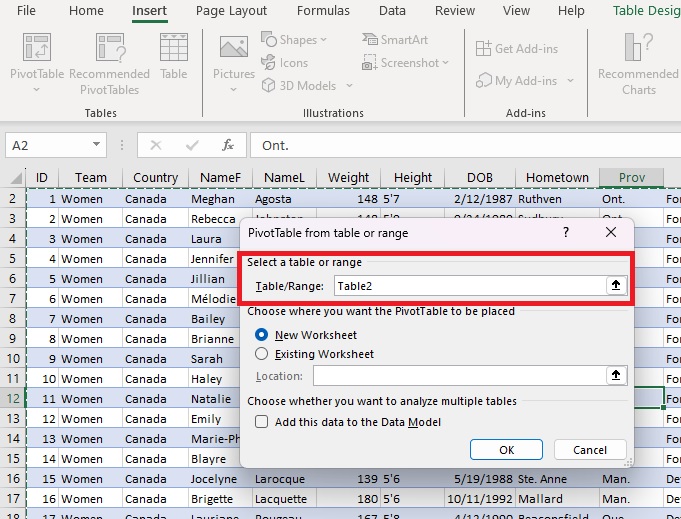Click the dialog help question mark

(x=565, y=232)
